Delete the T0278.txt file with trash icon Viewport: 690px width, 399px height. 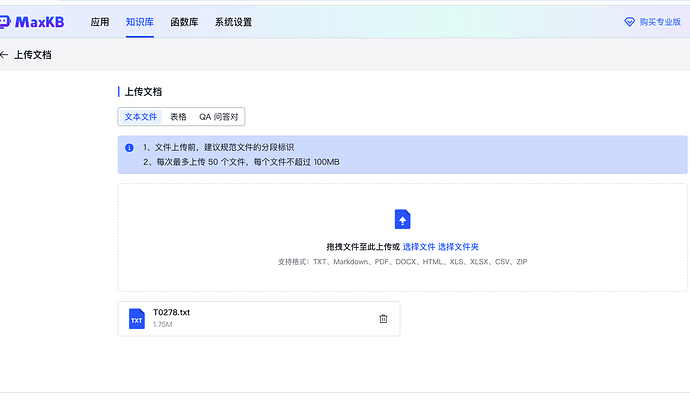point(383,318)
